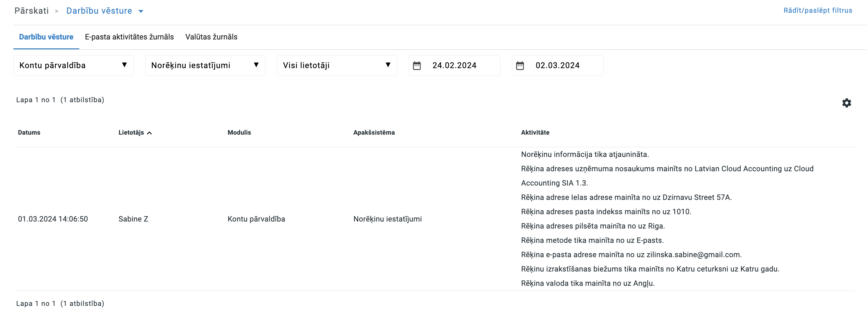Switch to E-pasta aktivitātes žurnāls tab
The image size is (868, 317).
pos(129,37)
